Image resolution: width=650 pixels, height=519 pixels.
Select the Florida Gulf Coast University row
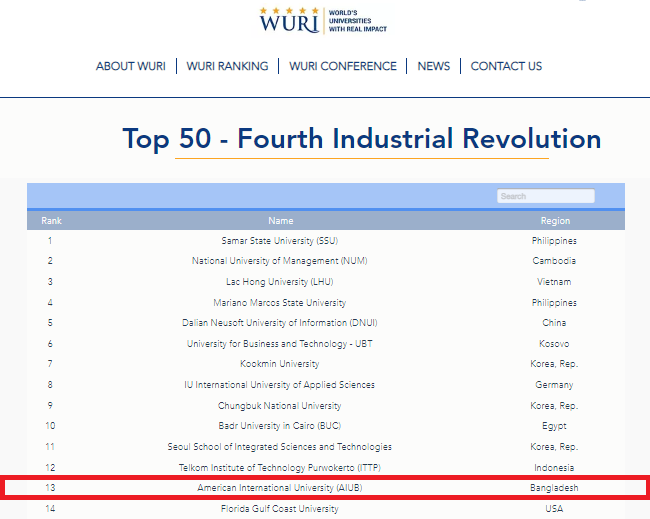(281, 509)
